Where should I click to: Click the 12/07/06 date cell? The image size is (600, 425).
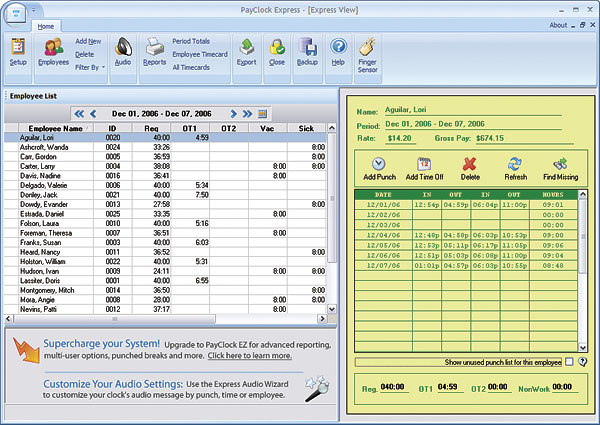click(383, 265)
